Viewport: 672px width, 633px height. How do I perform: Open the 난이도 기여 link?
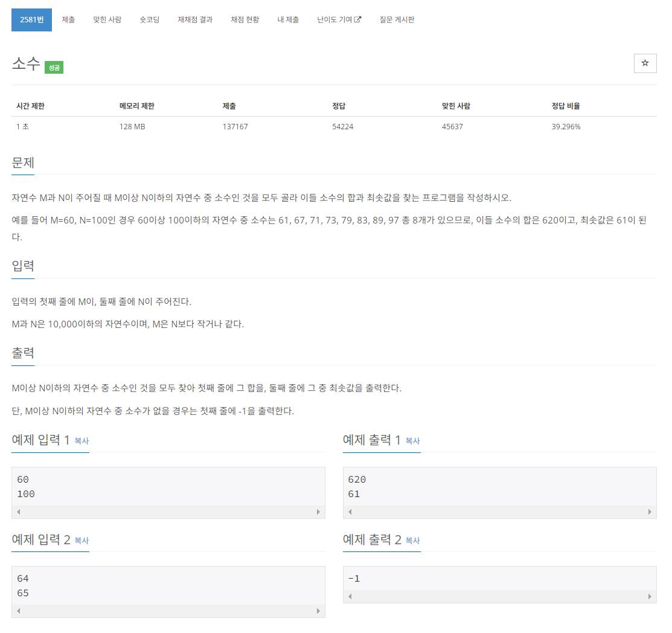click(x=339, y=20)
